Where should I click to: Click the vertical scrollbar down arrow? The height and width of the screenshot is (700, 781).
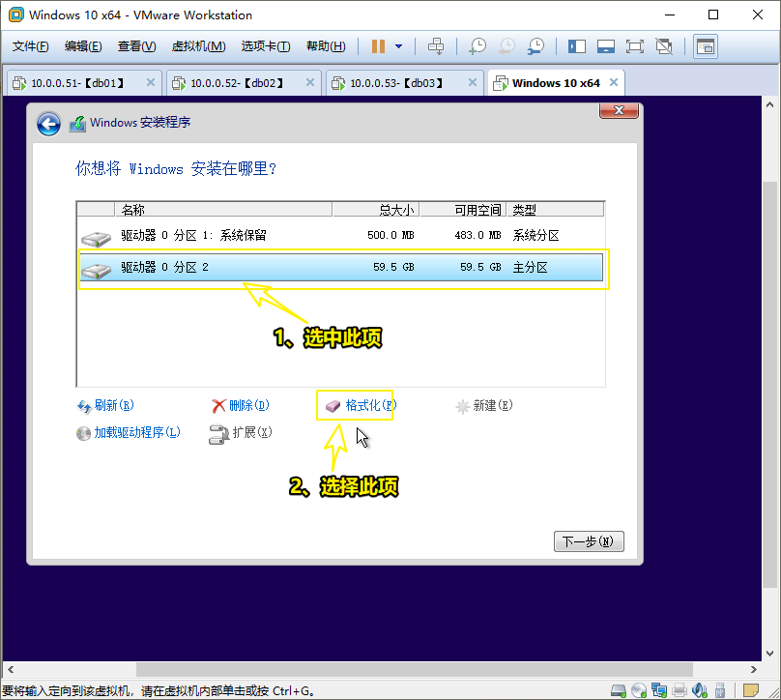point(769,654)
